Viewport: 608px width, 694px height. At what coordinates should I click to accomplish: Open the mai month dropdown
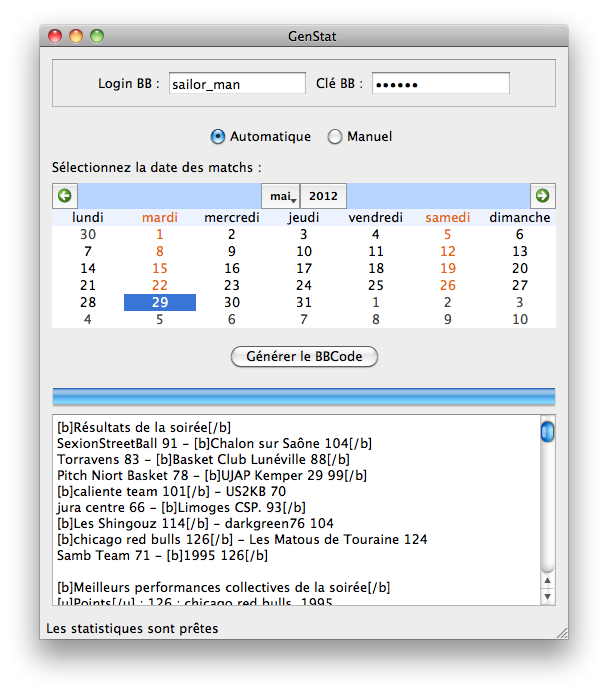click(x=281, y=196)
